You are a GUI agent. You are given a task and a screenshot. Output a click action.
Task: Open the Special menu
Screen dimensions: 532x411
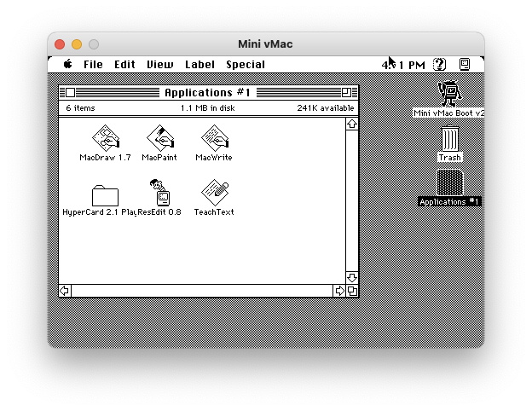[x=246, y=65]
